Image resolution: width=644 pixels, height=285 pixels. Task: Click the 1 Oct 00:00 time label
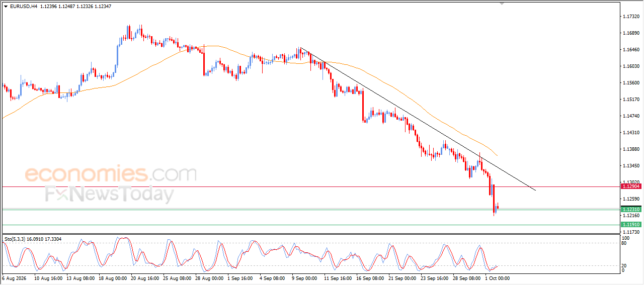498,277
